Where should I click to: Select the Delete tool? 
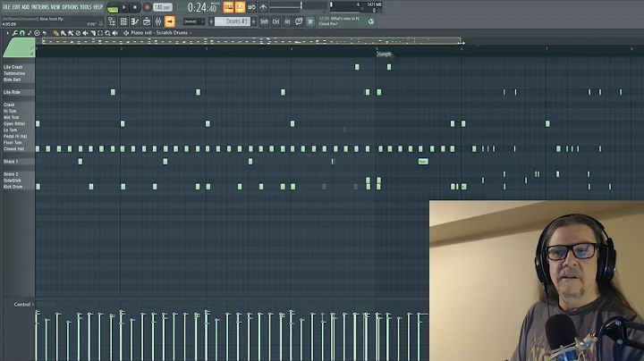pyautogui.click(x=78, y=33)
